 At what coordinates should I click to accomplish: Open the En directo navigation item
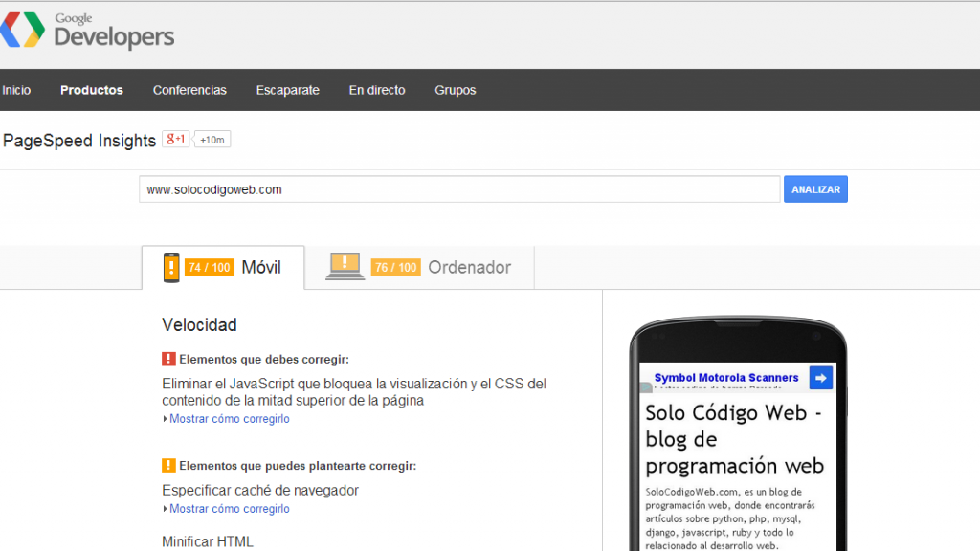tap(377, 90)
